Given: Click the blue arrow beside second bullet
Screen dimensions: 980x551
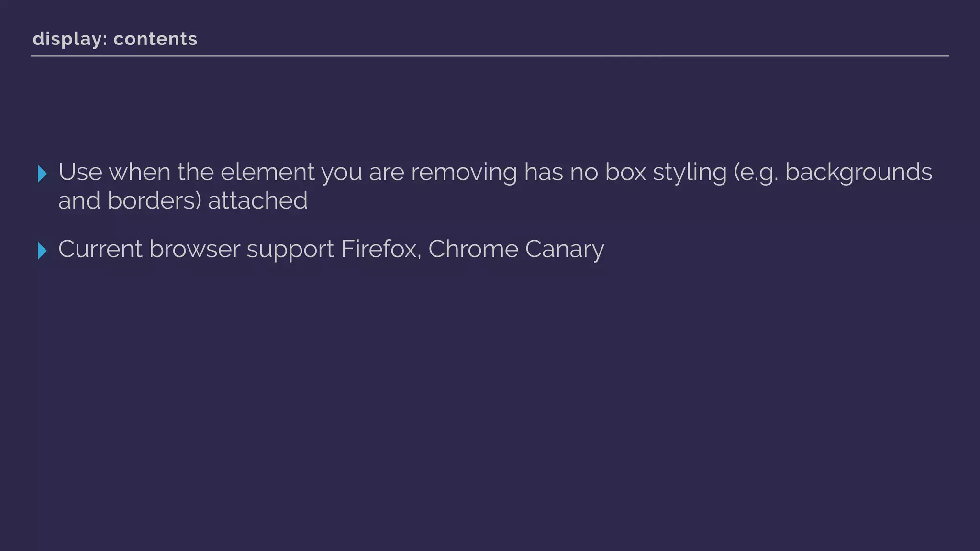Looking at the screenshot, I should (42, 251).
